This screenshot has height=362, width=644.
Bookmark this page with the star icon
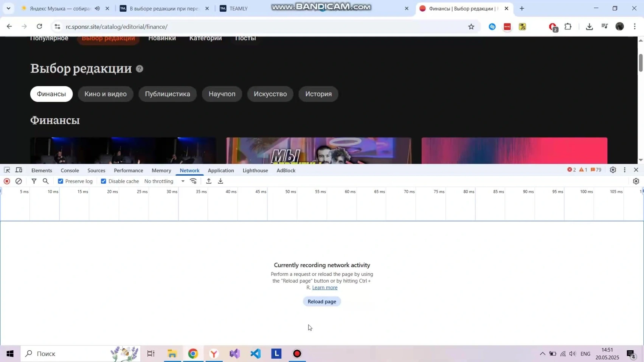pyautogui.click(x=471, y=27)
